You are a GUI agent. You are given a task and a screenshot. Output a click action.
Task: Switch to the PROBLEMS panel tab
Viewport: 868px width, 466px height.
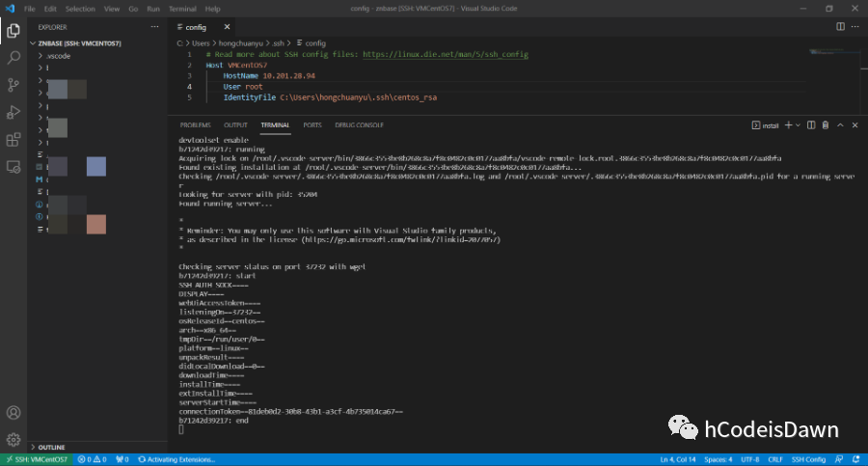coord(196,125)
